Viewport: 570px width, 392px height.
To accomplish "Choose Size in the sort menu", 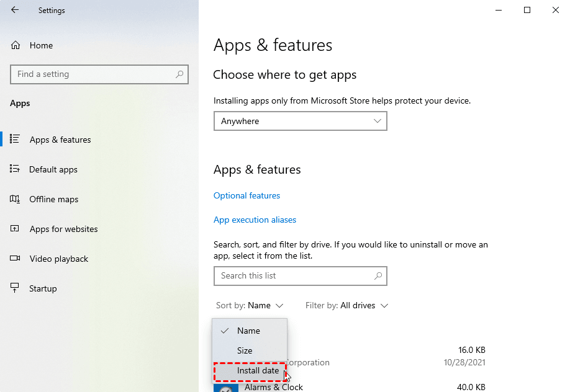I will [245, 350].
